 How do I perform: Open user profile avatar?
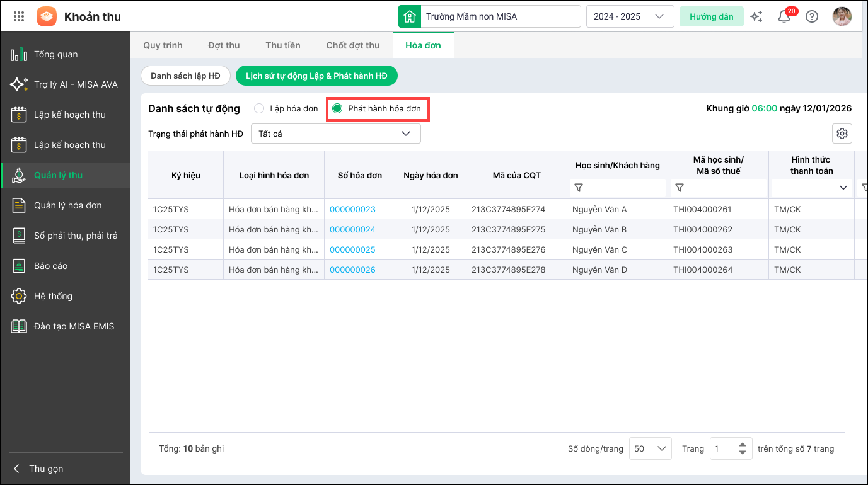click(842, 17)
